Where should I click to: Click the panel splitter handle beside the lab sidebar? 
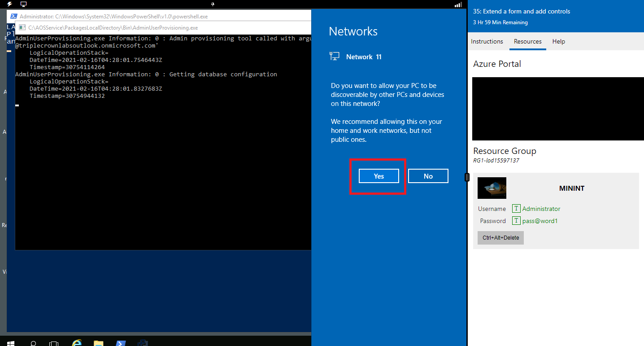(x=467, y=177)
